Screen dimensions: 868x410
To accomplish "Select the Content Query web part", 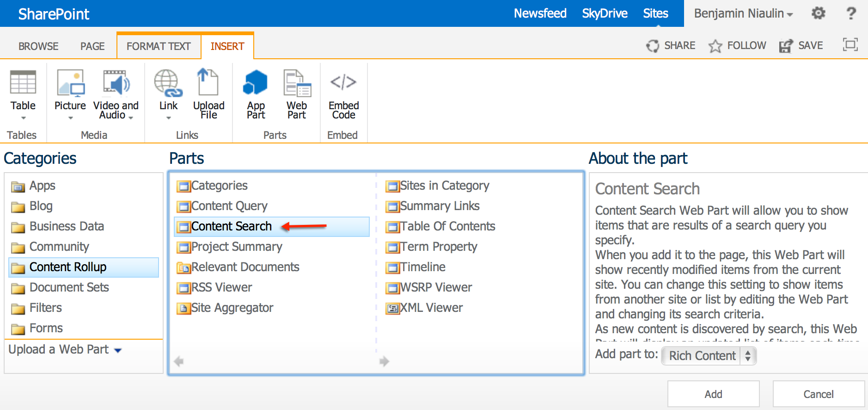I will tap(222, 206).
